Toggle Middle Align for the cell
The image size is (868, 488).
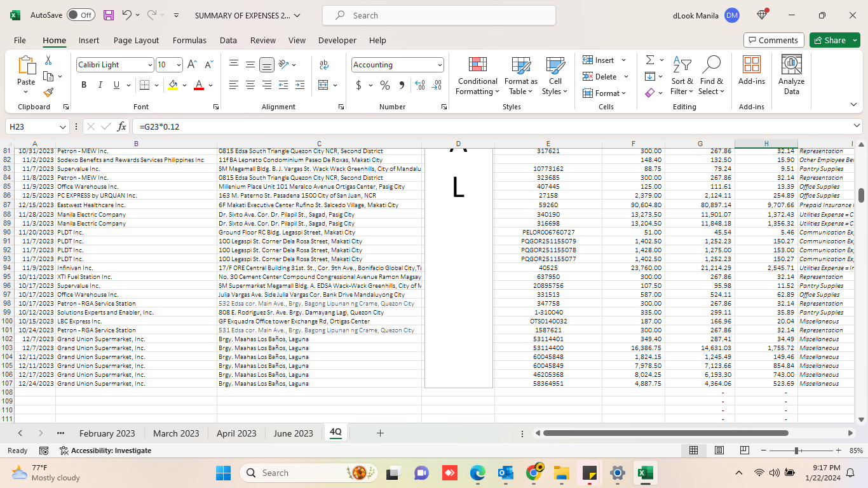(250, 65)
